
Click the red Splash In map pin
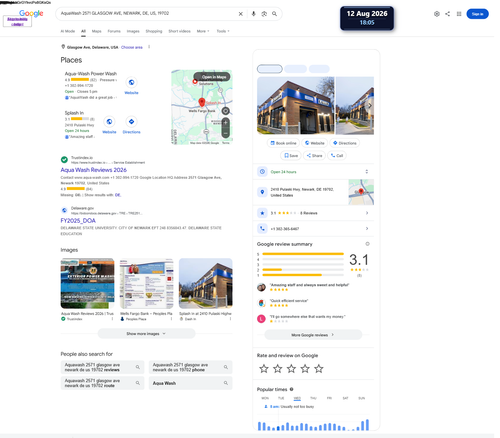(x=202, y=102)
